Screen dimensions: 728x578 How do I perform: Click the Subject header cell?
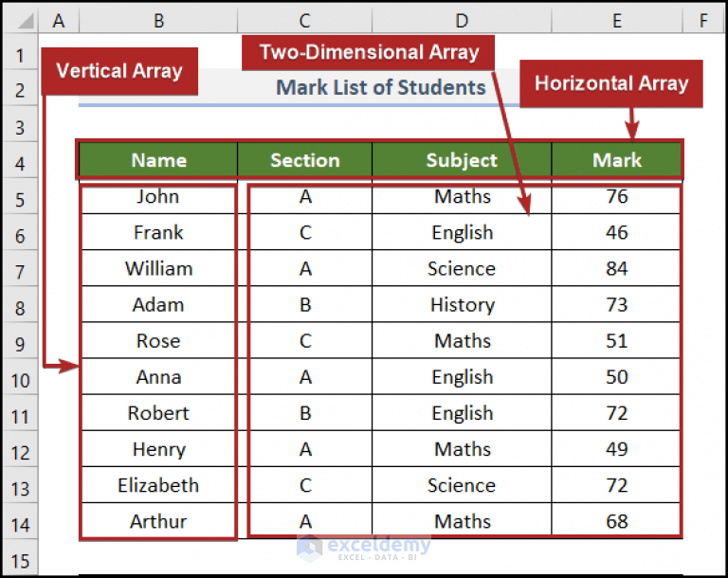tap(462, 160)
